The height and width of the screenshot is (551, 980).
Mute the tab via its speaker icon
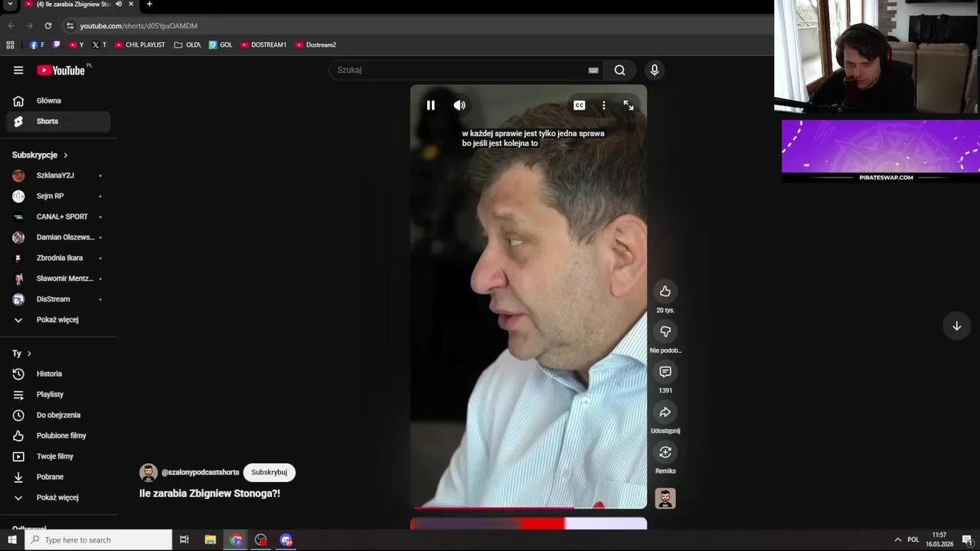pos(119,5)
